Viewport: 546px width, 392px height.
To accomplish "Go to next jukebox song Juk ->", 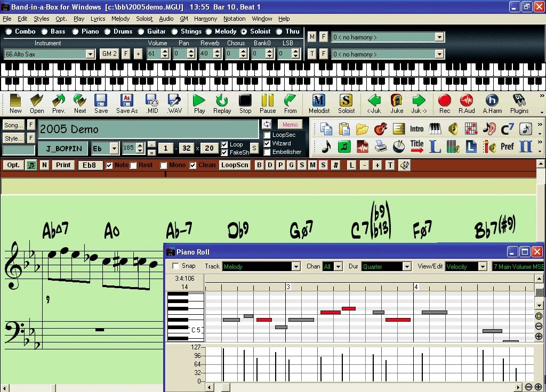I will [x=419, y=104].
